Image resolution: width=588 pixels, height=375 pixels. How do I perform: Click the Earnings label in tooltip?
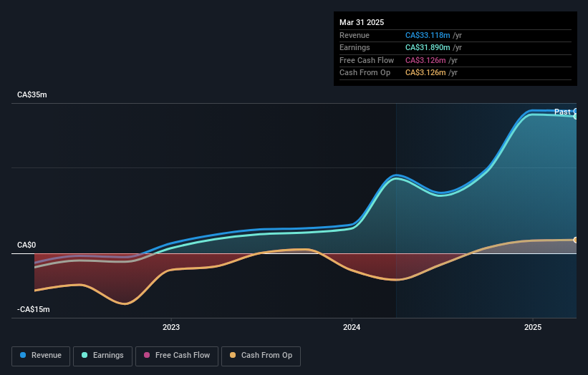(x=355, y=47)
